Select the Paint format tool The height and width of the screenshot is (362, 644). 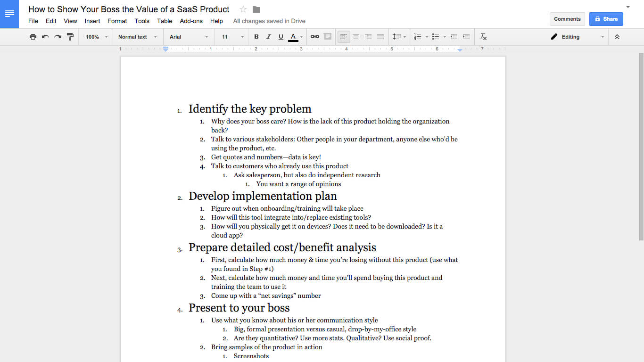click(70, 37)
